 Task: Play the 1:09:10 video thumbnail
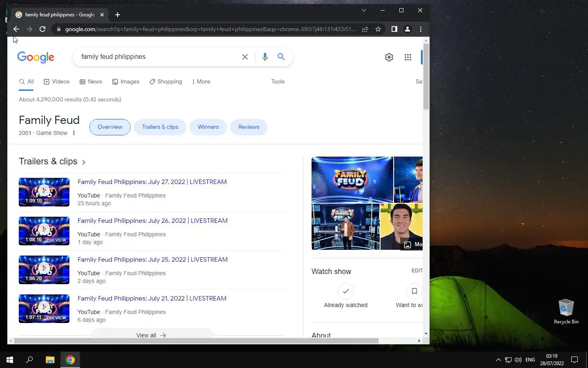pos(44,192)
